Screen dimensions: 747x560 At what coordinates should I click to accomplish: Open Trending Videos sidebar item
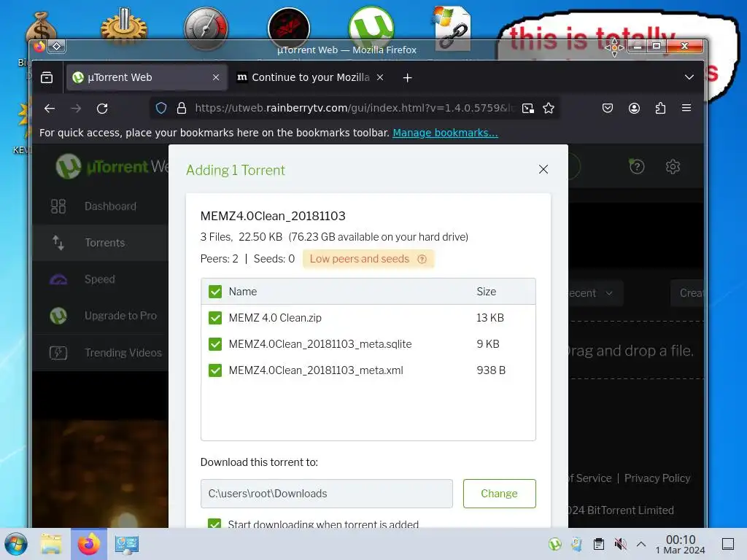pos(100,352)
